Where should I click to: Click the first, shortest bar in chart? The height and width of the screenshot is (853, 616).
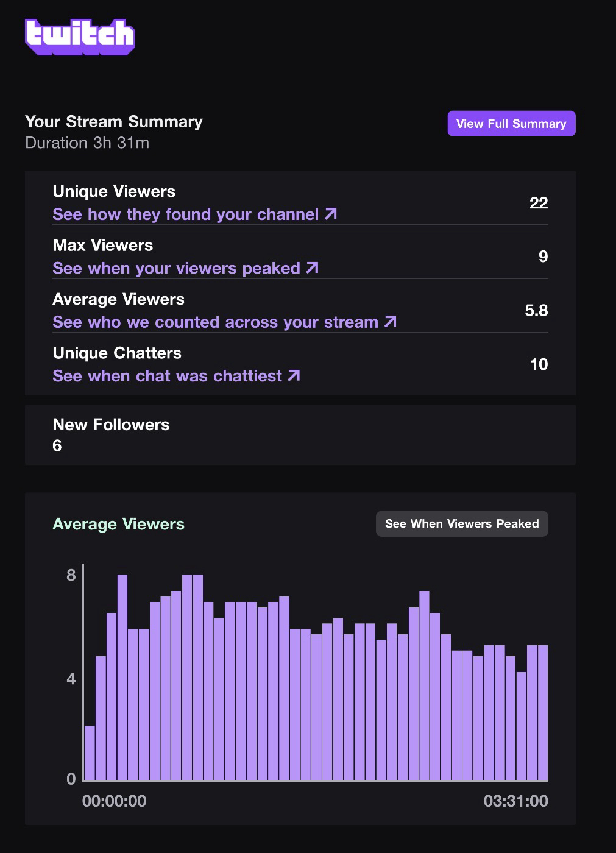[x=90, y=753]
